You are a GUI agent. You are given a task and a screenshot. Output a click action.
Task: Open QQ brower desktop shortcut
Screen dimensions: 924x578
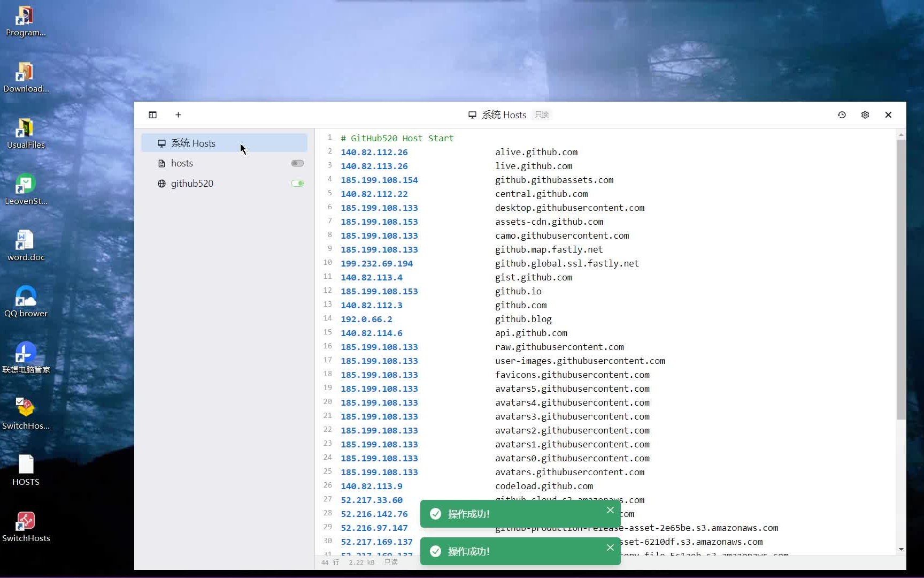tap(26, 302)
